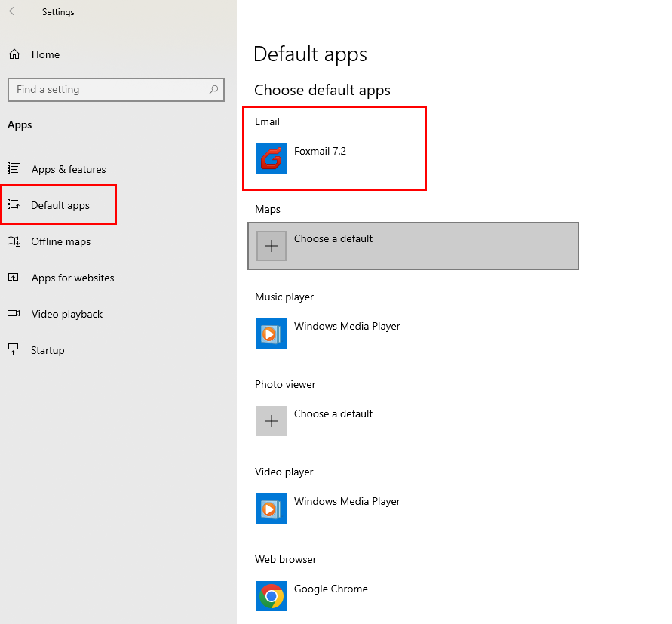This screenshot has width=672, height=624.
Task: Click the Apps heading in sidebar
Action: click(20, 125)
